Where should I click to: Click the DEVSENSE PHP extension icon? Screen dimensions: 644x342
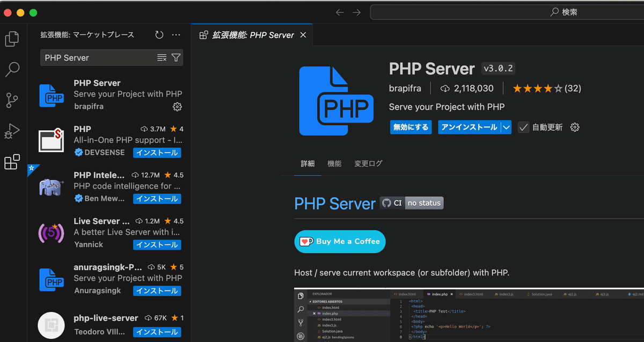[x=51, y=141]
